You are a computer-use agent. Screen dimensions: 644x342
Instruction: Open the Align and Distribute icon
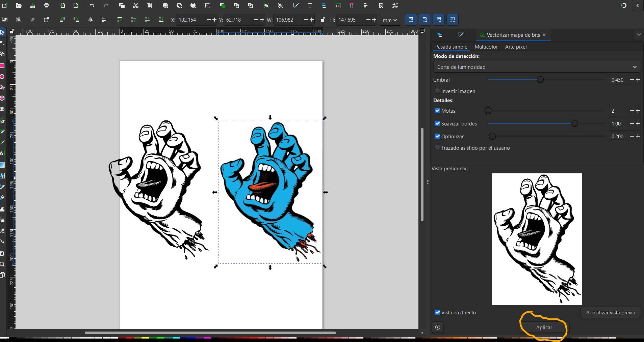tap(365, 5)
